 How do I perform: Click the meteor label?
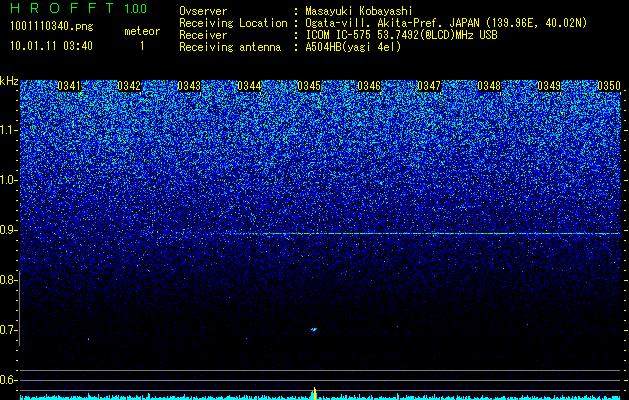[x=142, y=31]
